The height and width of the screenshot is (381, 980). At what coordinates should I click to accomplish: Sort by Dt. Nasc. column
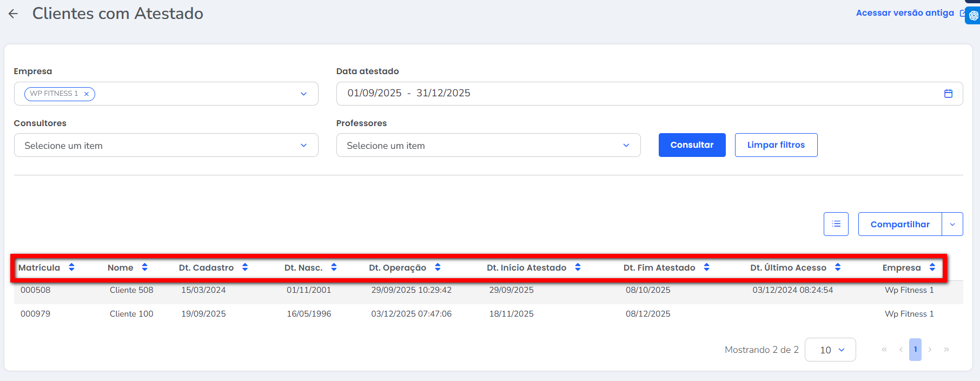(x=334, y=267)
